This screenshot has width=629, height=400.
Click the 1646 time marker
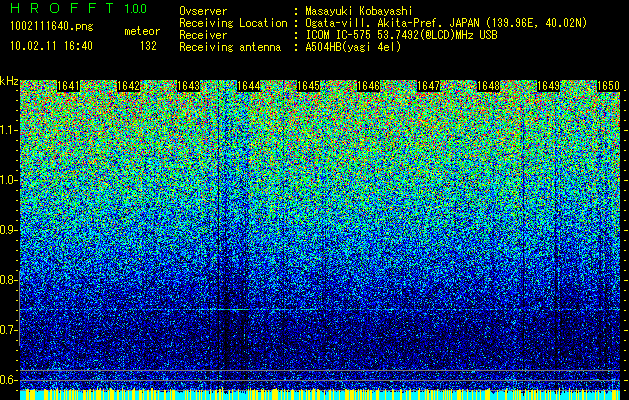368,86
